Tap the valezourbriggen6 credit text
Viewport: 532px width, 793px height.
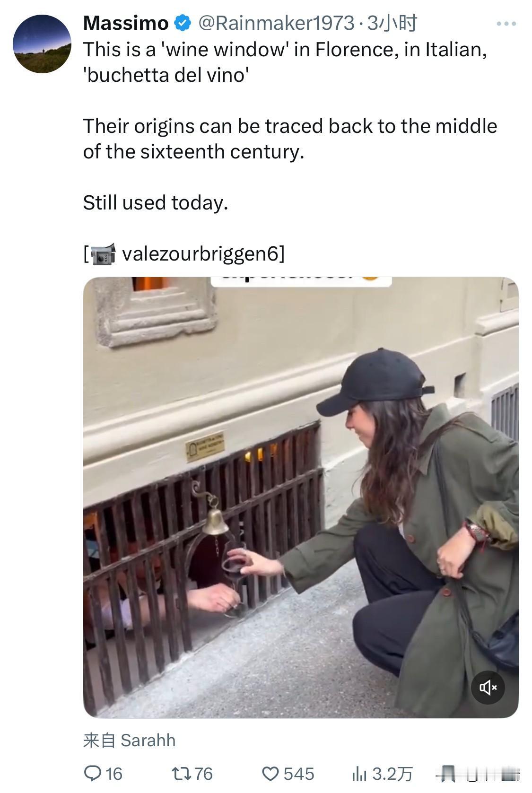201,254
